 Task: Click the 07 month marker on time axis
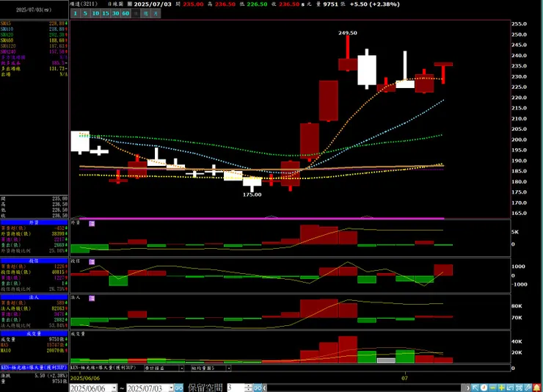point(404,378)
